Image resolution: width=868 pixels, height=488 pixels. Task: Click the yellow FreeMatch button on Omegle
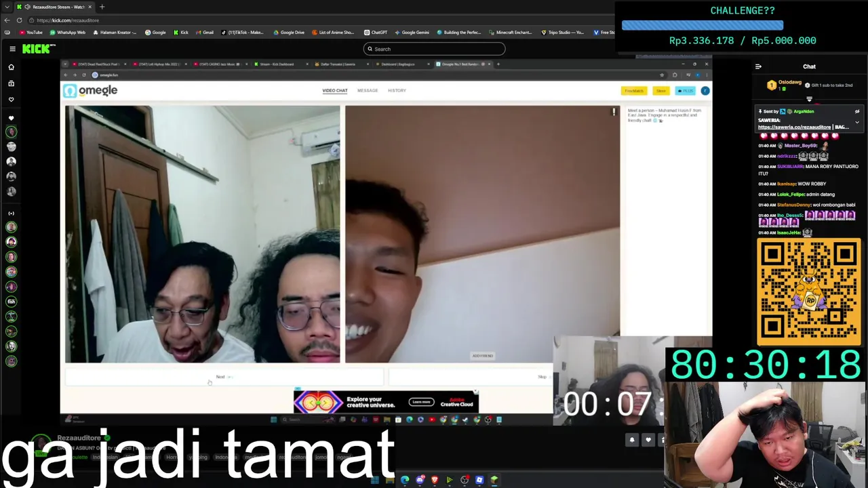(x=634, y=91)
